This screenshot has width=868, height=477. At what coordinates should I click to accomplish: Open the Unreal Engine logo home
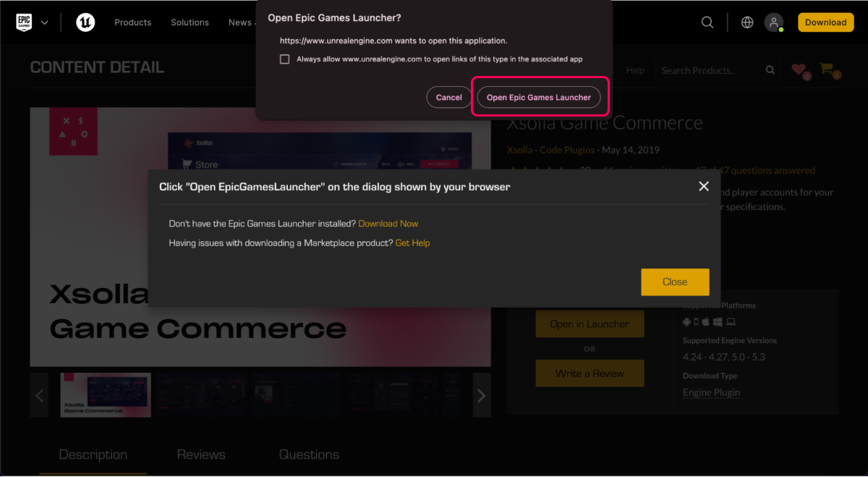point(85,22)
